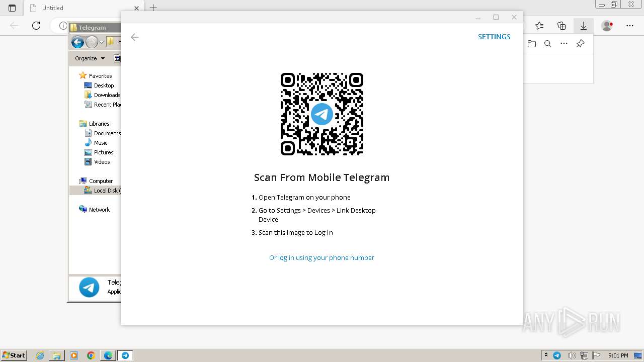Open downloads folder icon in Downloads panel
Image resolution: width=644 pixels, height=362 pixels.
click(532, 44)
